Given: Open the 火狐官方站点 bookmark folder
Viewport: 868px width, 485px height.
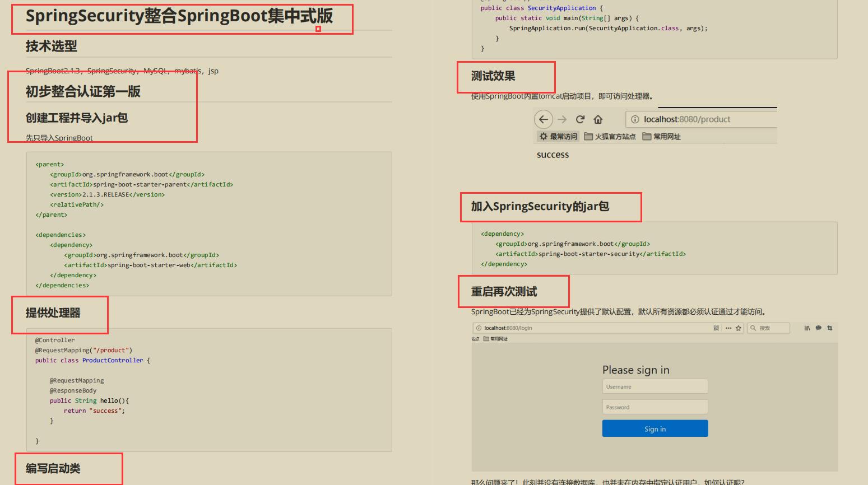Looking at the screenshot, I should point(610,137).
